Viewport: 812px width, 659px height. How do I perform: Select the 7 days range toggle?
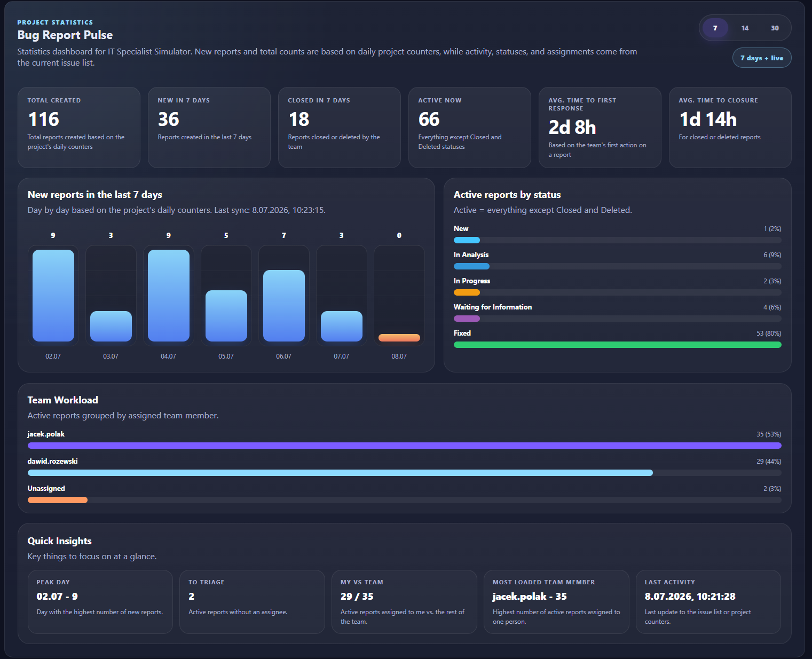click(715, 28)
